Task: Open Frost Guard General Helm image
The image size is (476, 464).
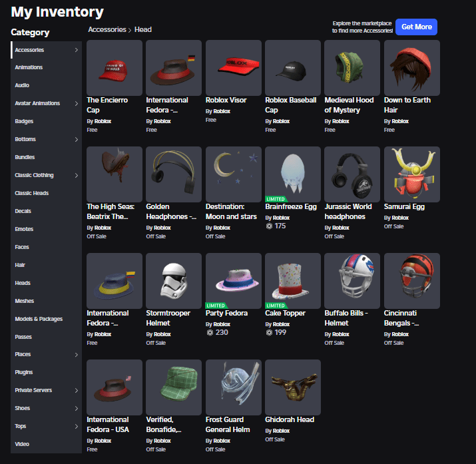Action: coord(234,387)
